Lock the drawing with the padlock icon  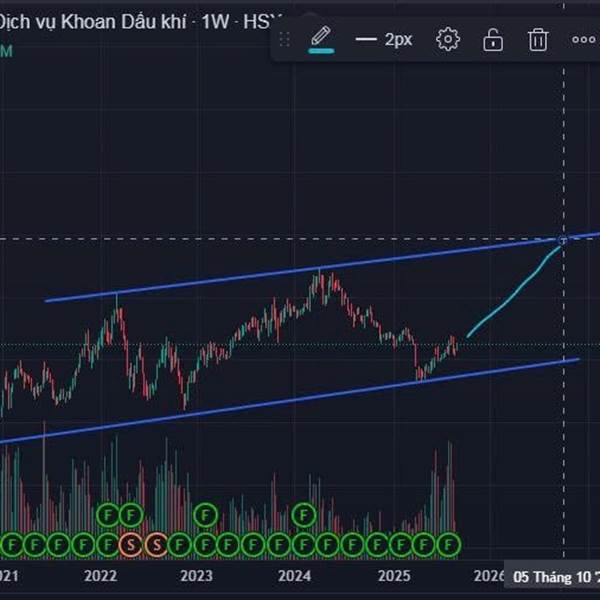point(493,40)
